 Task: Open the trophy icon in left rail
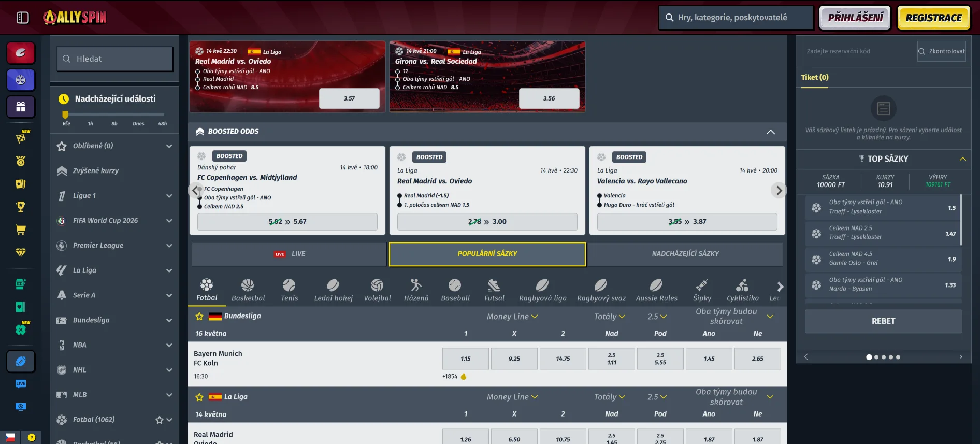(21, 207)
